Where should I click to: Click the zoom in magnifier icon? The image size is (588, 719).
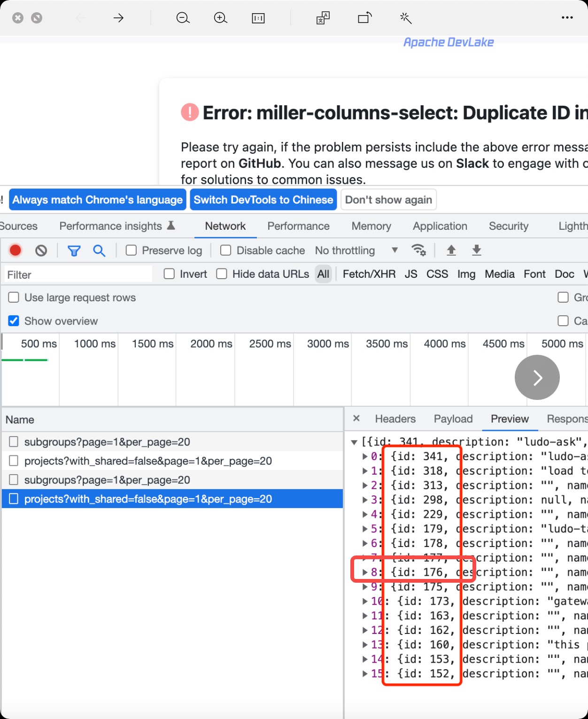220,18
